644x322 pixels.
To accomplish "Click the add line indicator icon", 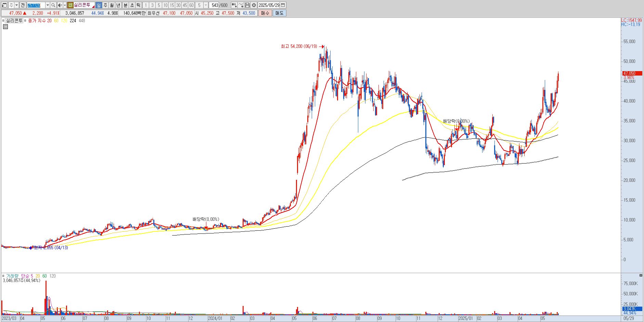I will 241,5.
